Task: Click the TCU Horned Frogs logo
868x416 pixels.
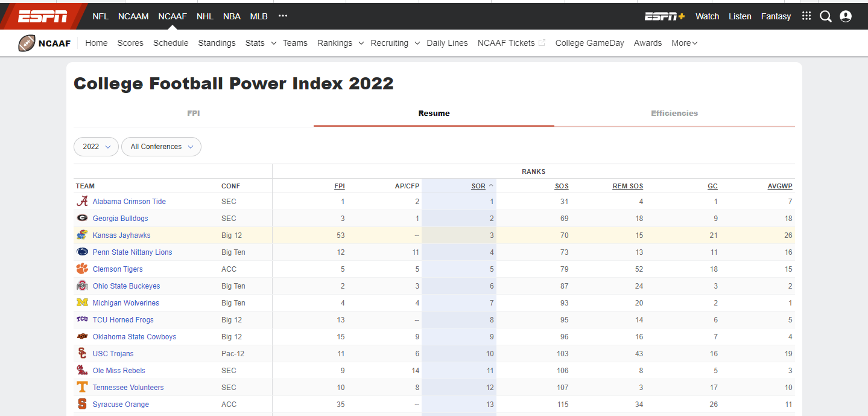Action: pyautogui.click(x=82, y=320)
